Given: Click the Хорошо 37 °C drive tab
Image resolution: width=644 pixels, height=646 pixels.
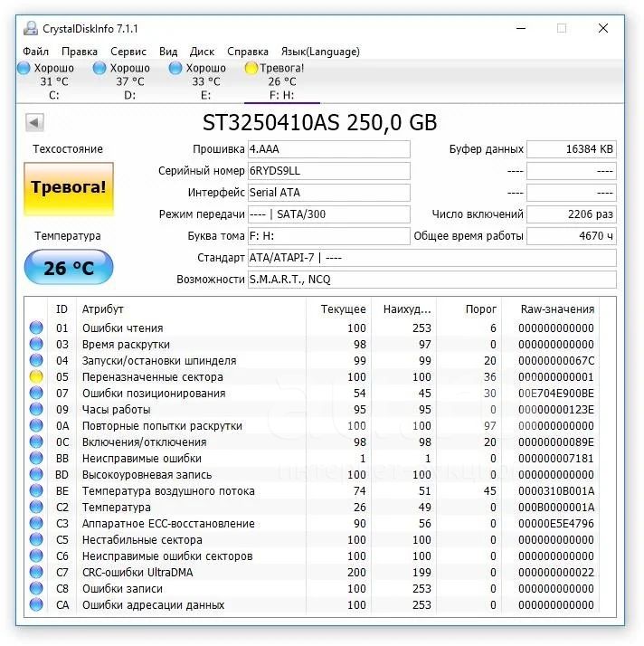Looking at the screenshot, I should [129, 81].
